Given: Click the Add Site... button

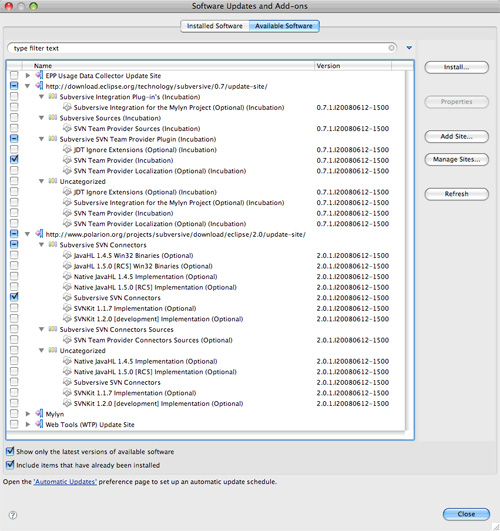Looking at the screenshot, I should pyautogui.click(x=456, y=136).
